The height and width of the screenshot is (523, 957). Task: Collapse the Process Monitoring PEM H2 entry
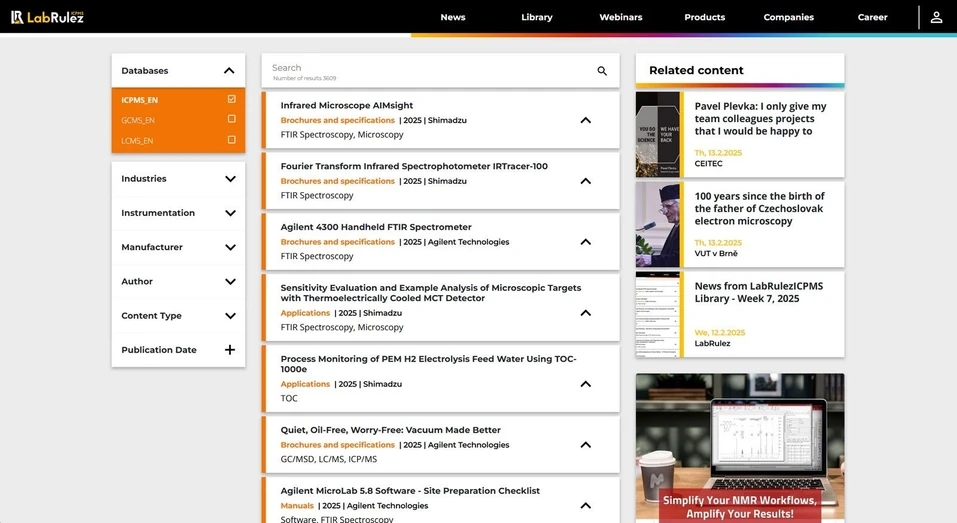pyautogui.click(x=585, y=384)
